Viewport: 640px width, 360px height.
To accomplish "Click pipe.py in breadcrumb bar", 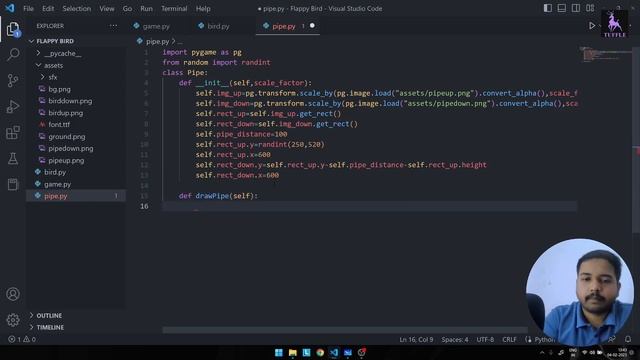I will [157, 41].
